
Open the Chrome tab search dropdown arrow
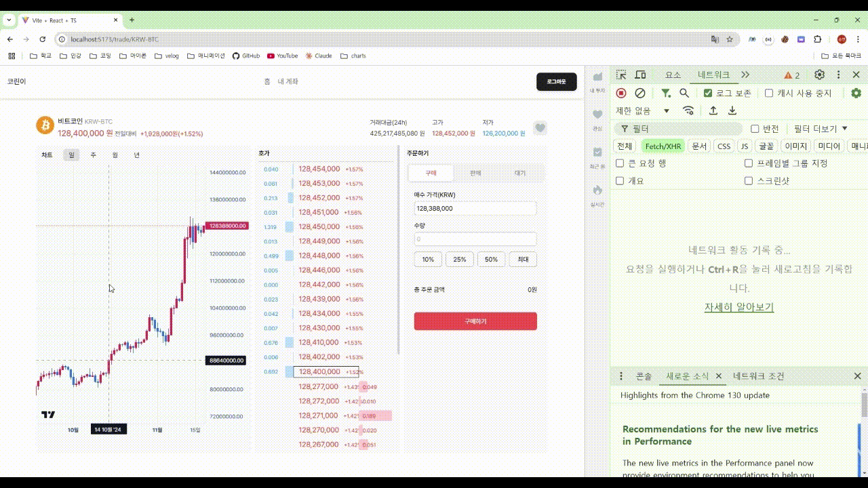pos(9,20)
